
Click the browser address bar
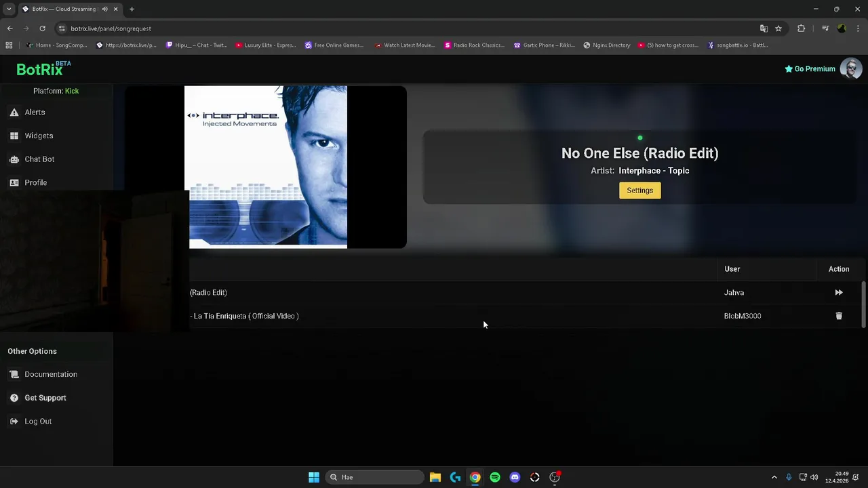(407, 28)
